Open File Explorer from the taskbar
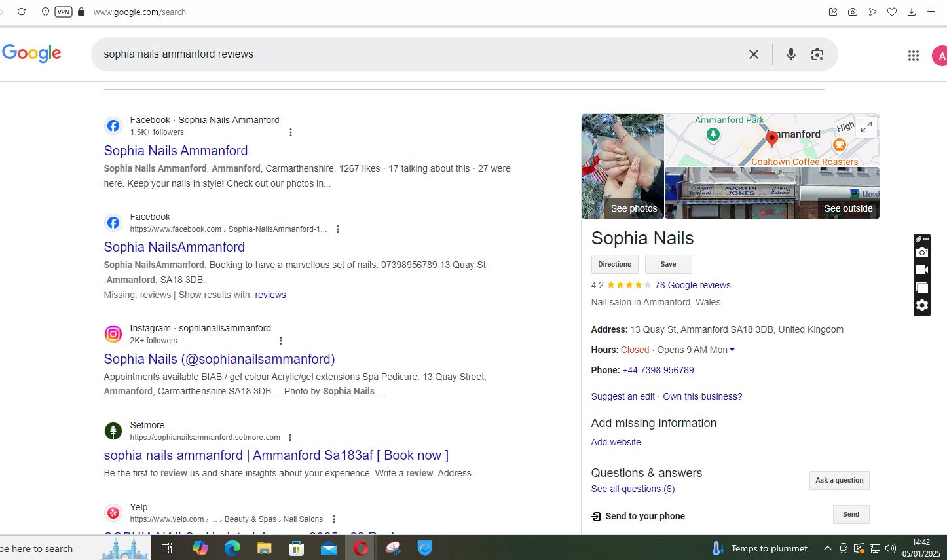Viewport: 947px width, 560px height. (264, 548)
